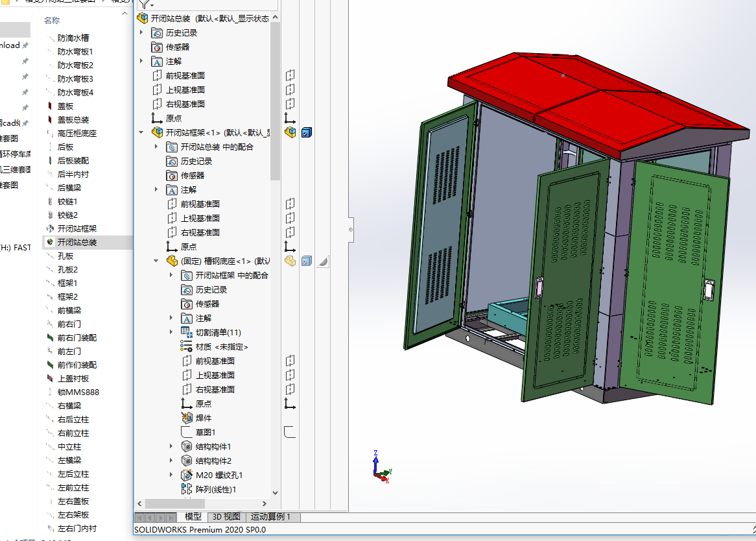Image resolution: width=756 pixels, height=541 pixels.
Task: Click the 草图1 sketch item
Action: pyautogui.click(x=205, y=432)
